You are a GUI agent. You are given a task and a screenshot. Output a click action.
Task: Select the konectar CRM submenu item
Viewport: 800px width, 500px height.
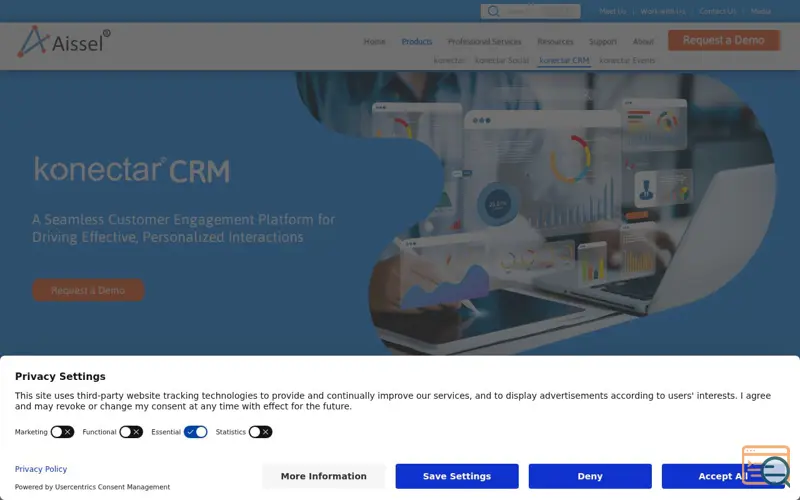pyautogui.click(x=564, y=60)
